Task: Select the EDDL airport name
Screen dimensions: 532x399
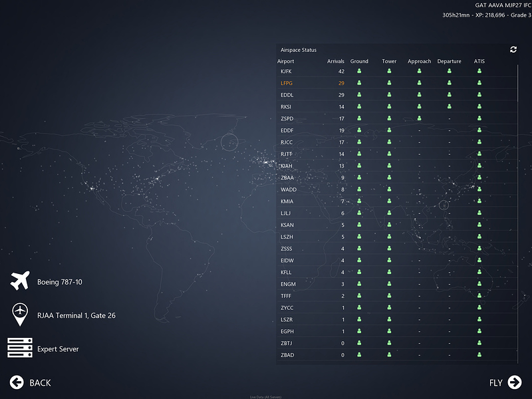Action: pos(287,95)
